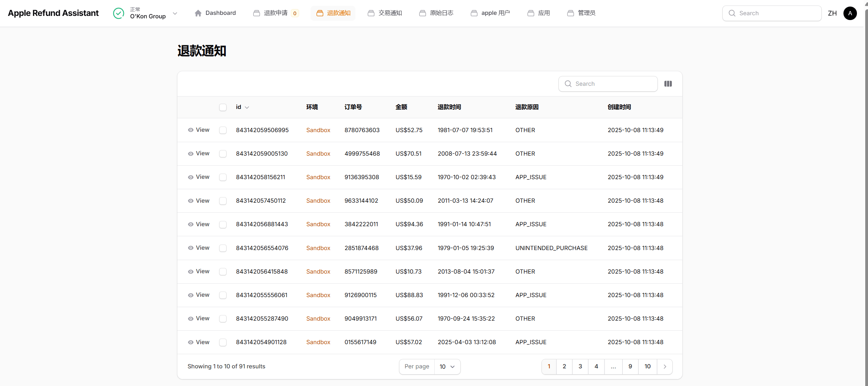Click the green status checkmark icon
The image size is (868, 386).
(x=119, y=13)
